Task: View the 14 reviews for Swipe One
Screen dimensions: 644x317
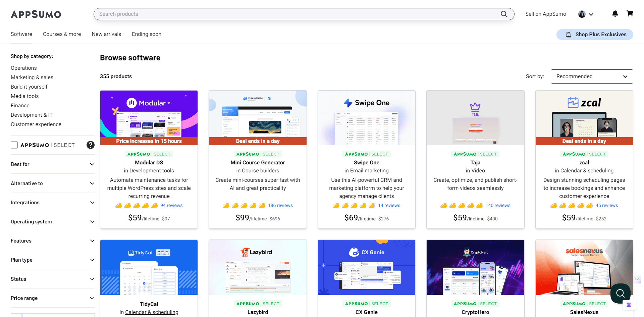Action: click(x=389, y=206)
